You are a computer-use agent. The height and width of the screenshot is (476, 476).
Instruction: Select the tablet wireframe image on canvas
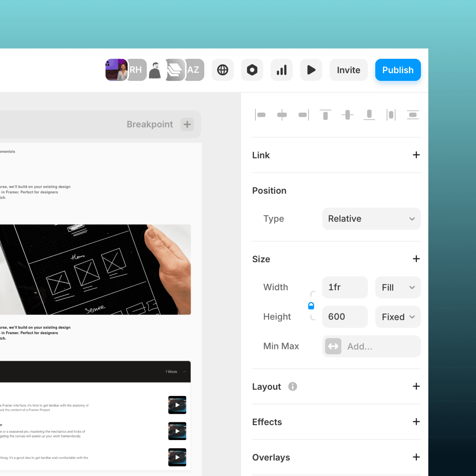click(95, 269)
